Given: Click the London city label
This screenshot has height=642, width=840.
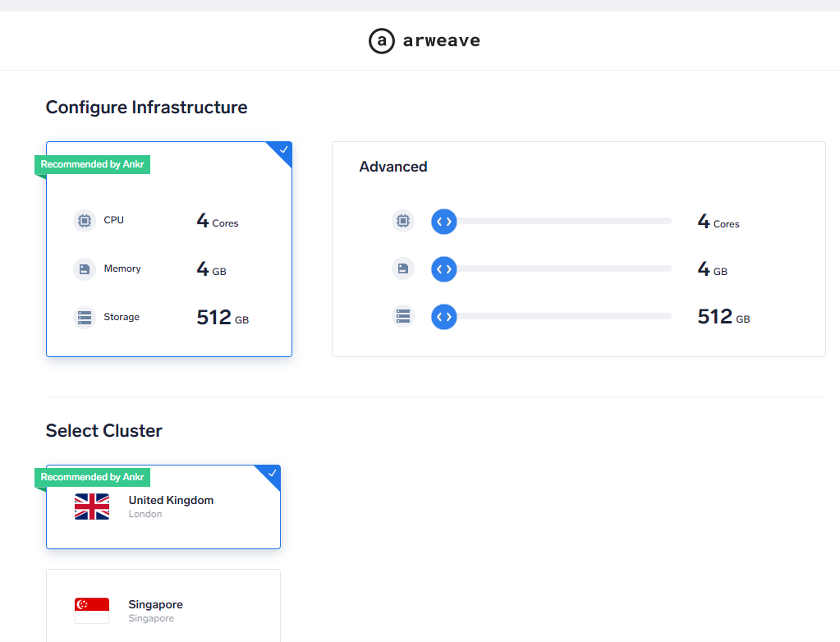Looking at the screenshot, I should (145, 514).
